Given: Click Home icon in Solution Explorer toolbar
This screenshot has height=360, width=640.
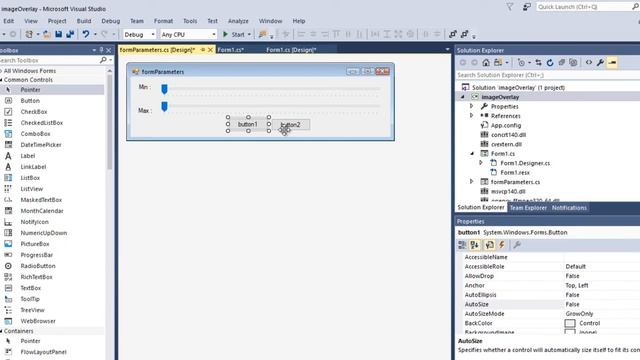Looking at the screenshot, I should pyautogui.click(x=486, y=62).
